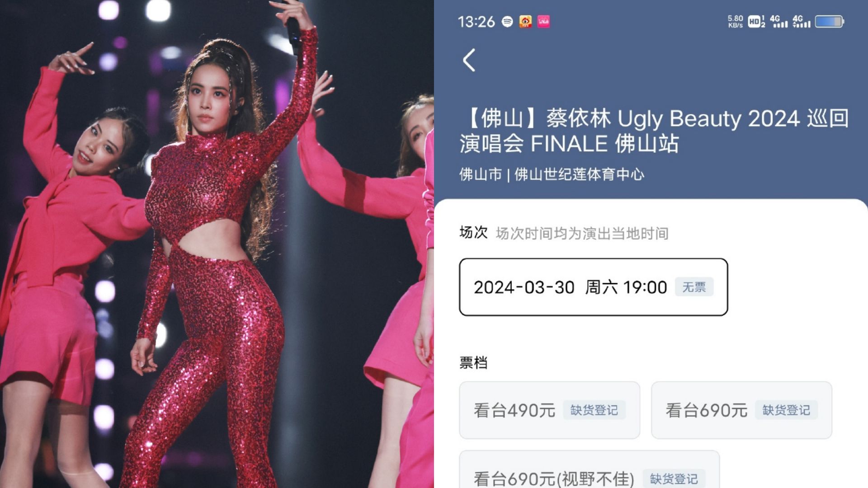Image resolution: width=868 pixels, height=488 pixels.
Task: Tap 缺货登记 on the 490元 tier
Action: pos(594,410)
